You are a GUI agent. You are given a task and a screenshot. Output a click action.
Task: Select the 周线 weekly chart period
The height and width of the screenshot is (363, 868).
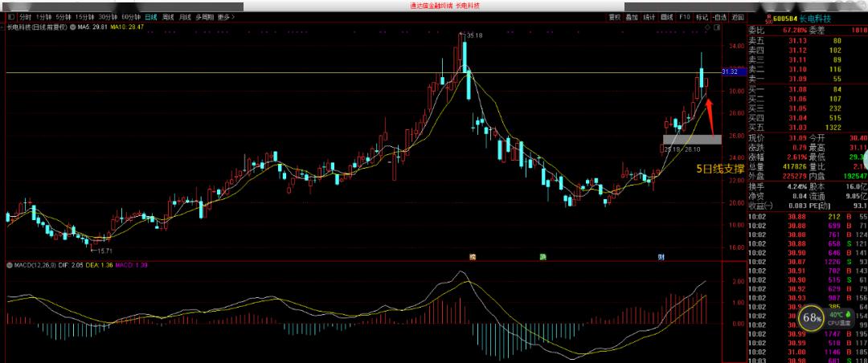click(x=168, y=16)
